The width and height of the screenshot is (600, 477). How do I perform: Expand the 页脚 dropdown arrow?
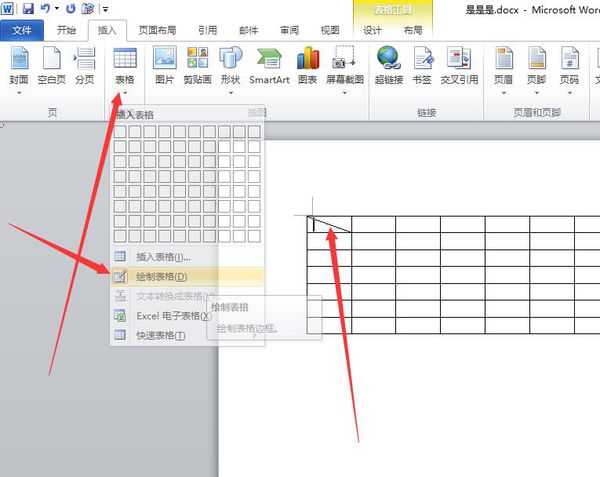pos(536,93)
